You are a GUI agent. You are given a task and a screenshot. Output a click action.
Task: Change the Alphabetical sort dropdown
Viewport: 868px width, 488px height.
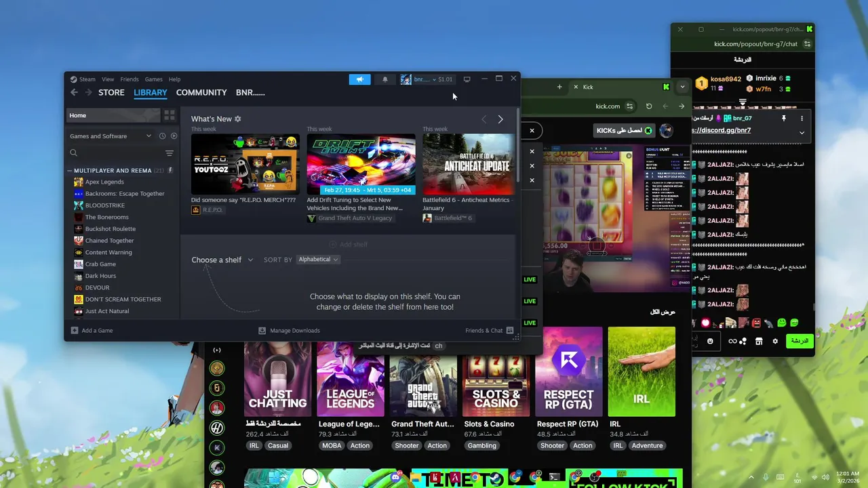click(x=318, y=260)
